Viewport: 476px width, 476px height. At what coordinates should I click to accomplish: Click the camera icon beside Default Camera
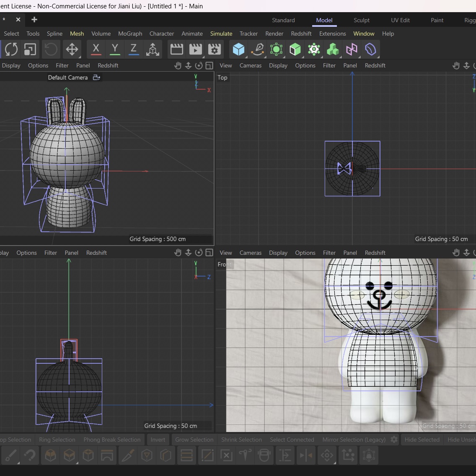point(96,78)
